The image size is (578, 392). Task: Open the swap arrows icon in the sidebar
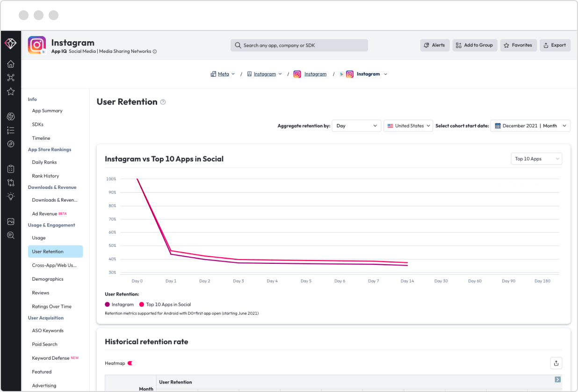[x=11, y=182]
